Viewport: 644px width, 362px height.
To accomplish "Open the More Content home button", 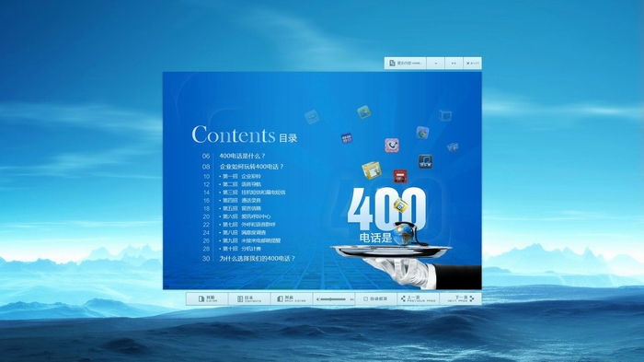I will tap(406, 64).
